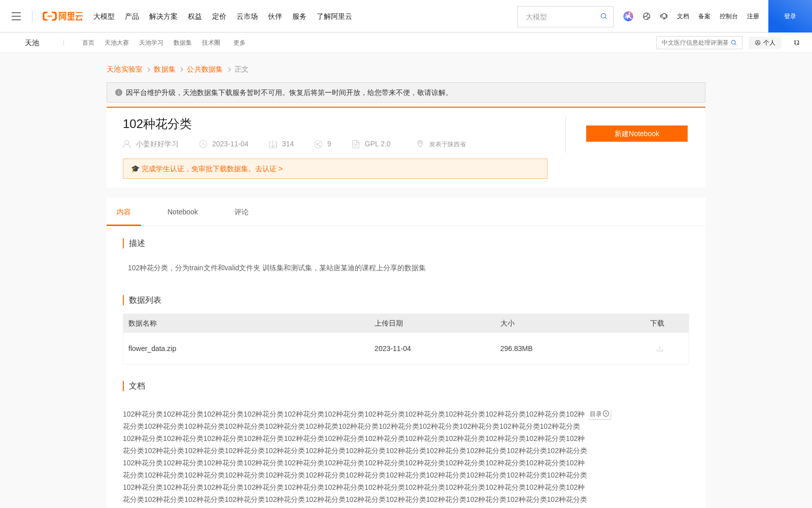Click the 数据名称 column header
Screen dimensions: 812x508
point(143,323)
